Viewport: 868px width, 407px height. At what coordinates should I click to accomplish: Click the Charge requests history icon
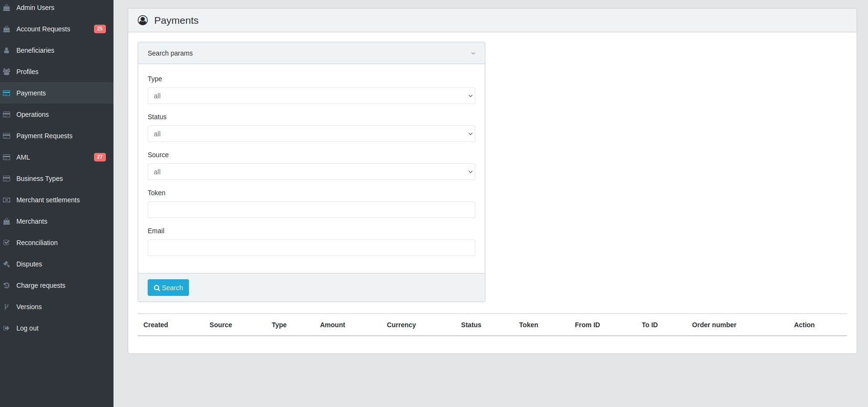tap(7, 285)
